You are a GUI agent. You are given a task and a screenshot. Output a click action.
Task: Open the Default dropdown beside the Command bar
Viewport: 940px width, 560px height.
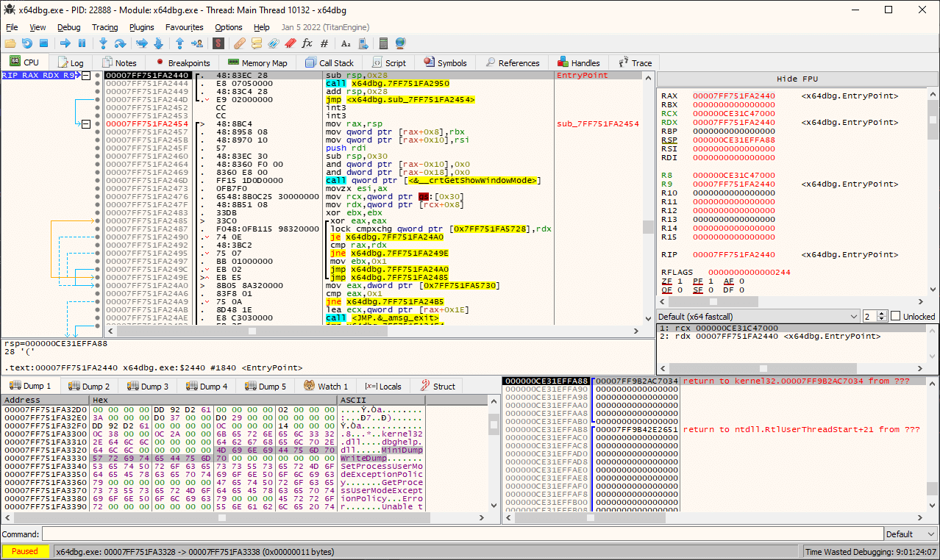[x=910, y=534]
